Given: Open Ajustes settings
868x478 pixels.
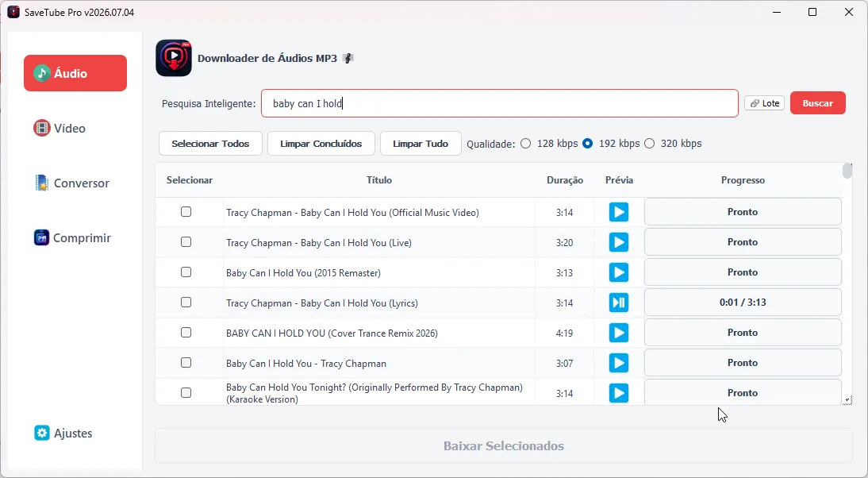Looking at the screenshot, I should pyautogui.click(x=63, y=433).
